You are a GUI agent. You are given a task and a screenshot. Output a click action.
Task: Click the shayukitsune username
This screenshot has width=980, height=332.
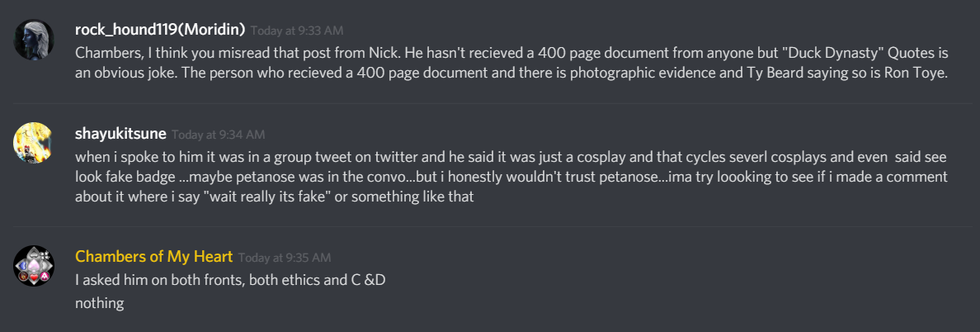pos(120,134)
